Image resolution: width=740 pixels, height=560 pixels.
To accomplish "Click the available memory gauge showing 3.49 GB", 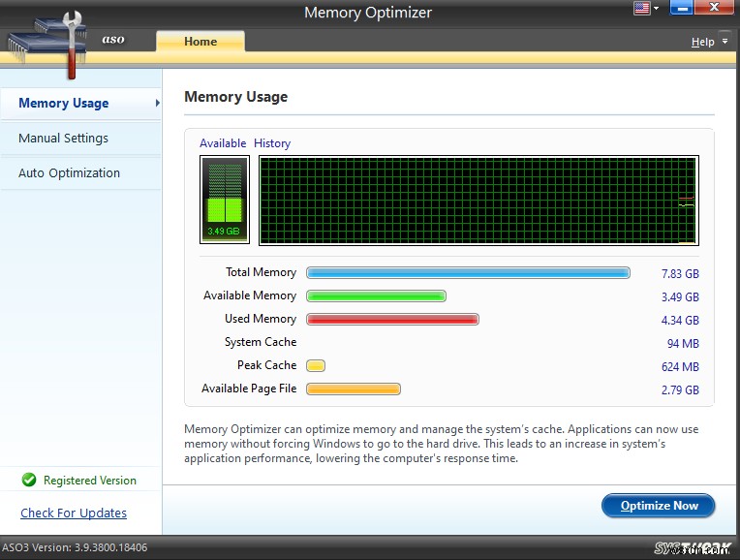I will (x=225, y=200).
